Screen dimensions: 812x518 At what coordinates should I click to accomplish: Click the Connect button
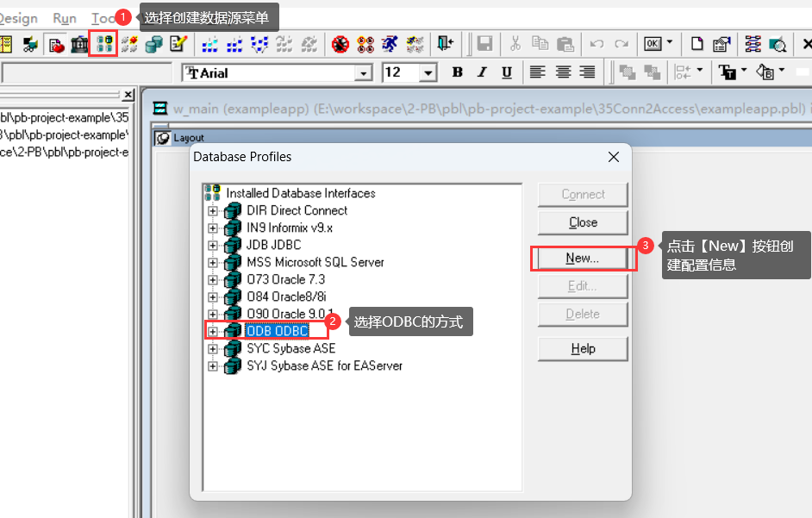pos(583,194)
